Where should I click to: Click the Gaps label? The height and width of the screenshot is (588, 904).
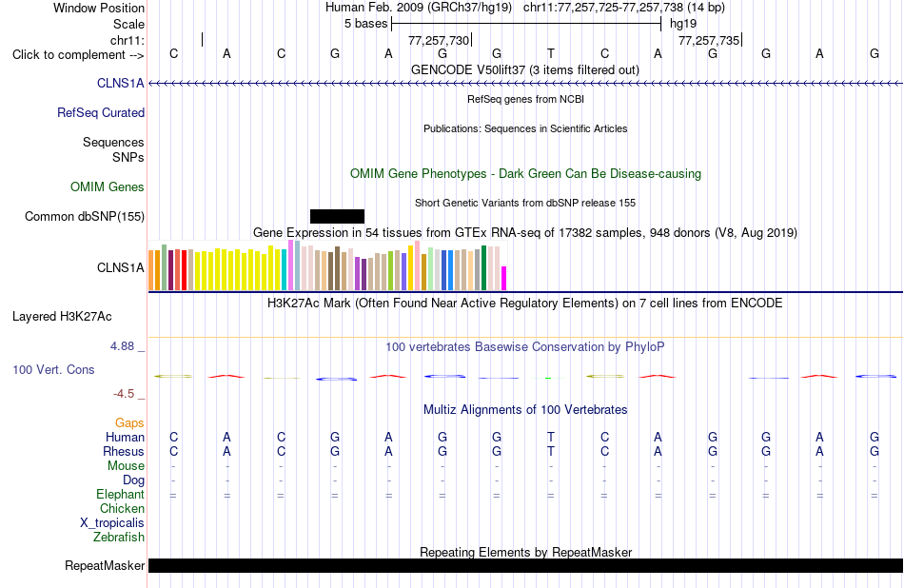tap(129, 423)
